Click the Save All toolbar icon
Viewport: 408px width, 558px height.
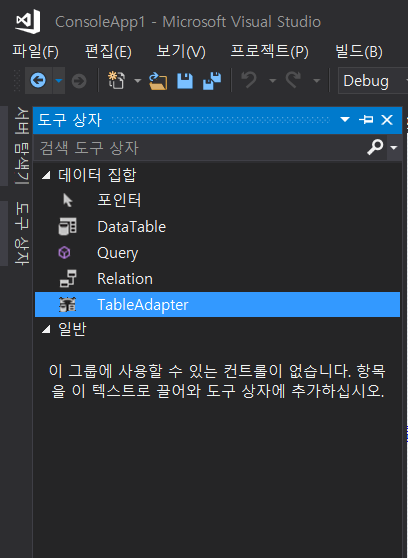click(x=212, y=81)
